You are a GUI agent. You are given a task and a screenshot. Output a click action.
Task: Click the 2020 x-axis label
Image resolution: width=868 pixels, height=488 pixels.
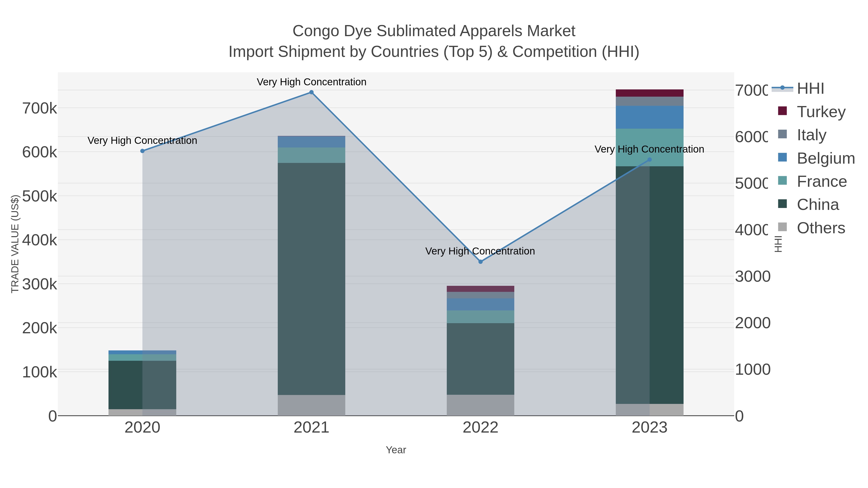(x=142, y=428)
